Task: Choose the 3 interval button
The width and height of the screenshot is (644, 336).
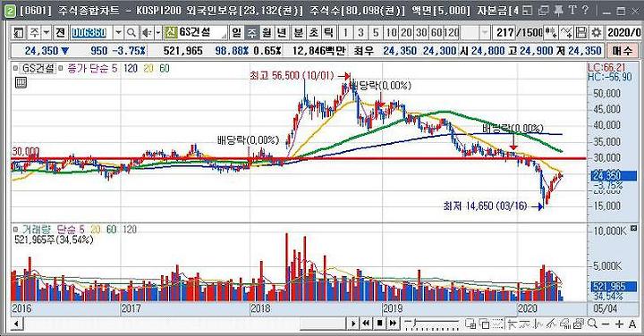Action: (360, 32)
